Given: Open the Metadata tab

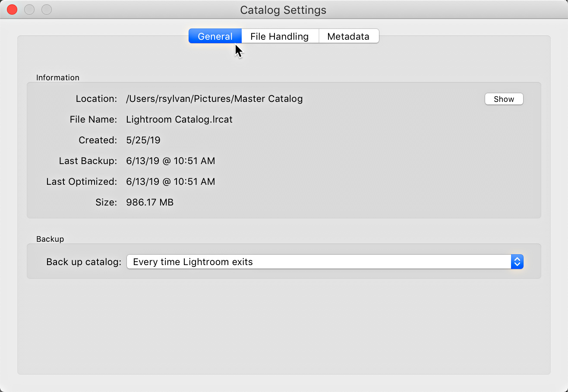Looking at the screenshot, I should coord(349,36).
